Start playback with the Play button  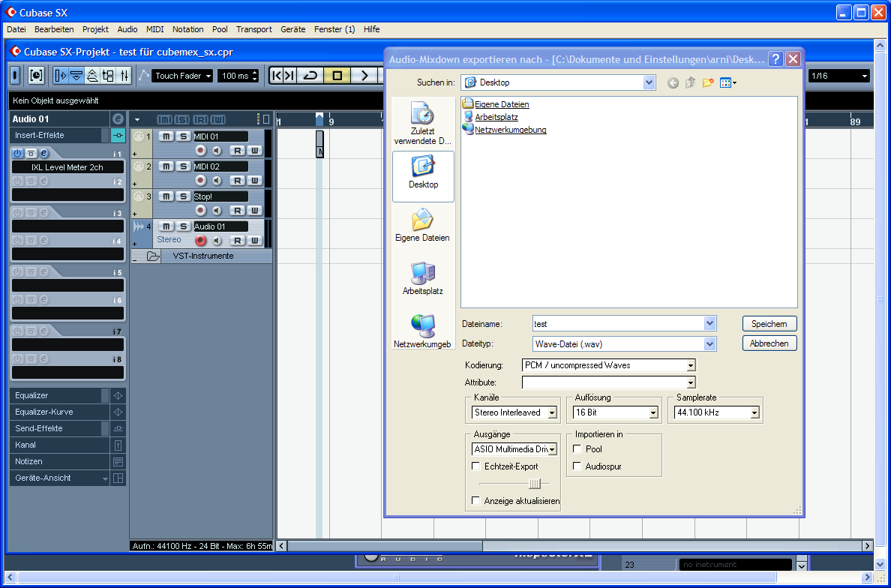tap(364, 76)
